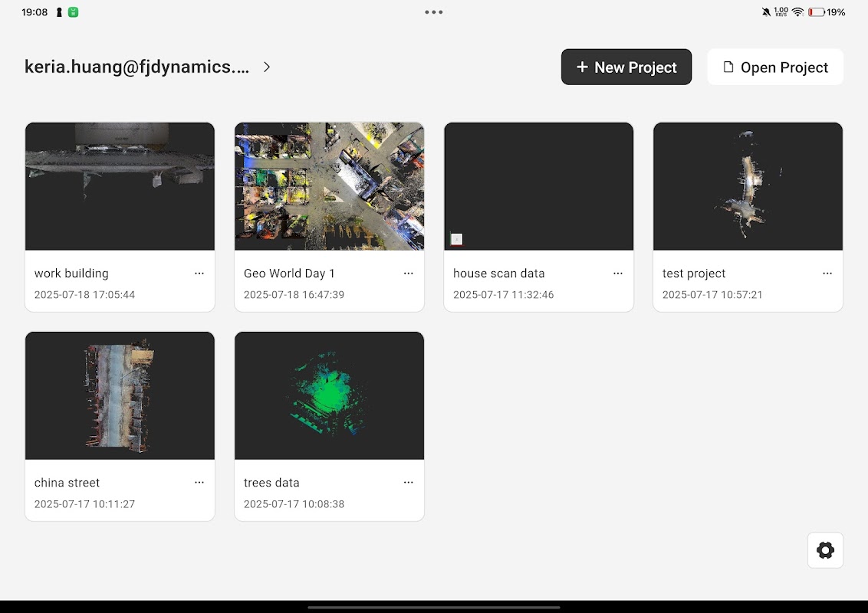Screen dimensions: 868x613
Task: Open Geo World Day 1 thumbnail
Action: (x=330, y=186)
